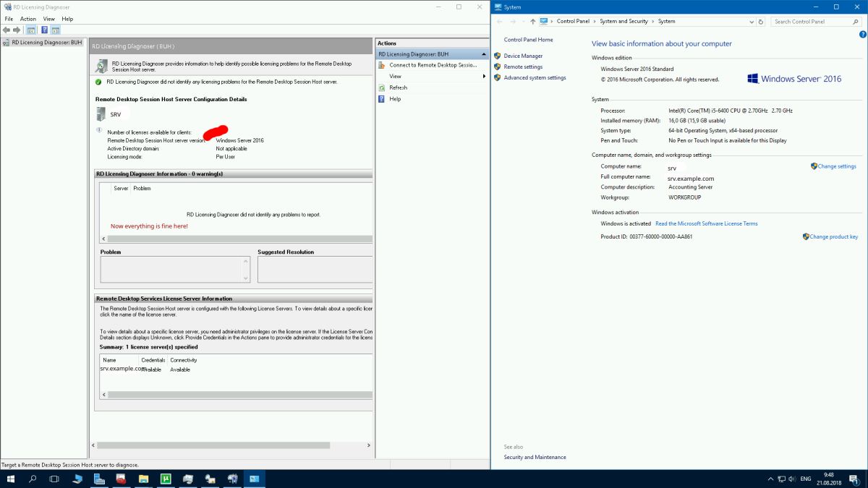This screenshot has height=488, width=868.
Task: Click the blue Help icon in MMC toolbar
Action: [44, 30]
